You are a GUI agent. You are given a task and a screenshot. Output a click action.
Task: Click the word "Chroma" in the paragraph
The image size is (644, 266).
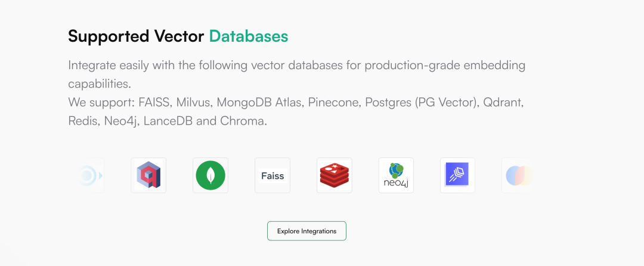pyautogui.click(x=244, y=120)
